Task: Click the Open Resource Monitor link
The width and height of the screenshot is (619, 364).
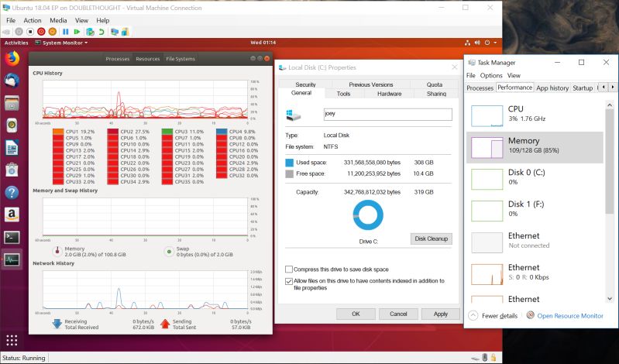Action: [570, 316]
